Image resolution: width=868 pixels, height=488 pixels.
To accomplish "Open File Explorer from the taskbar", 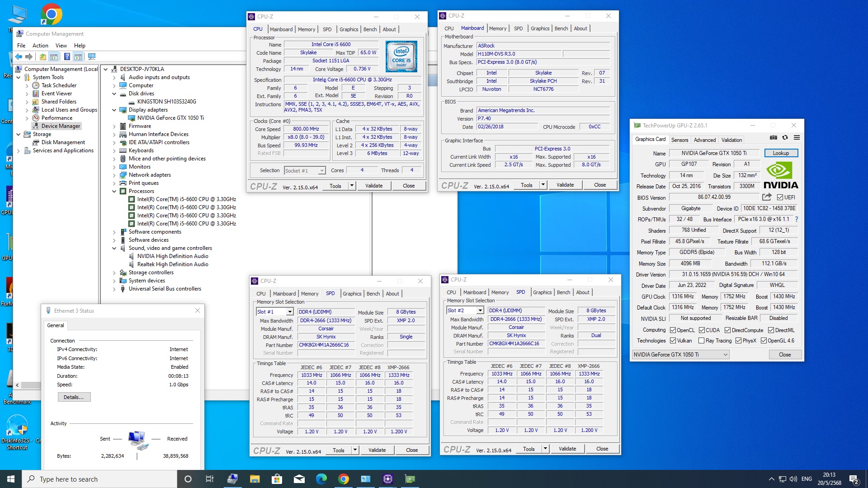I will pyautogui.click(x=255, y=479).
